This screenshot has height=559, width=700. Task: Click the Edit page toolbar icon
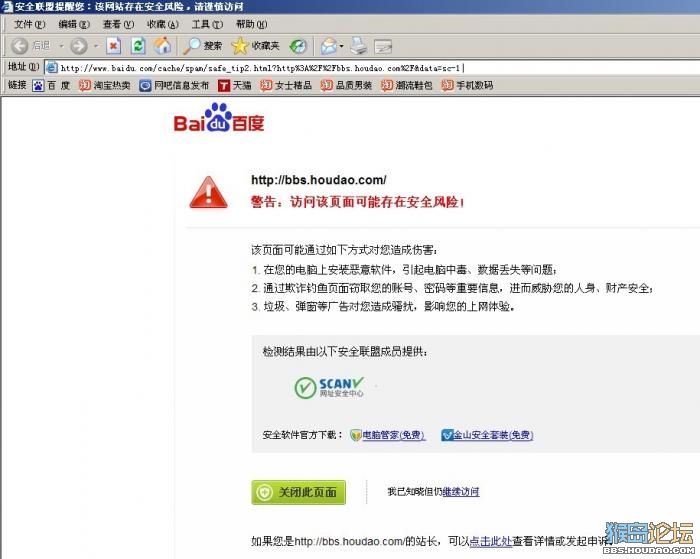(x=383, y=46)
